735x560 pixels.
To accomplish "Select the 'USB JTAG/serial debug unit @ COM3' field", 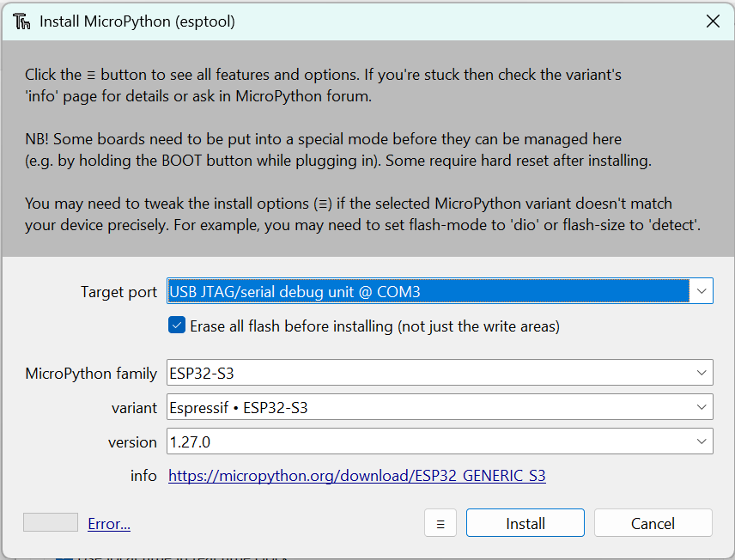I will point(428,292).
